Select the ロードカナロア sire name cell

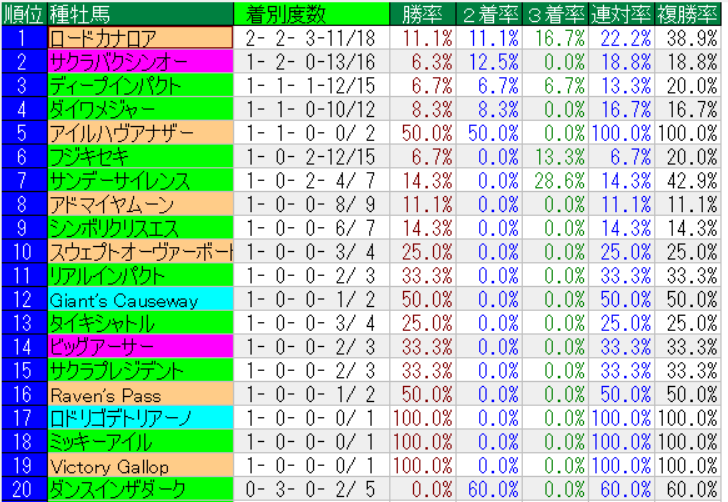tap(140, 38)
